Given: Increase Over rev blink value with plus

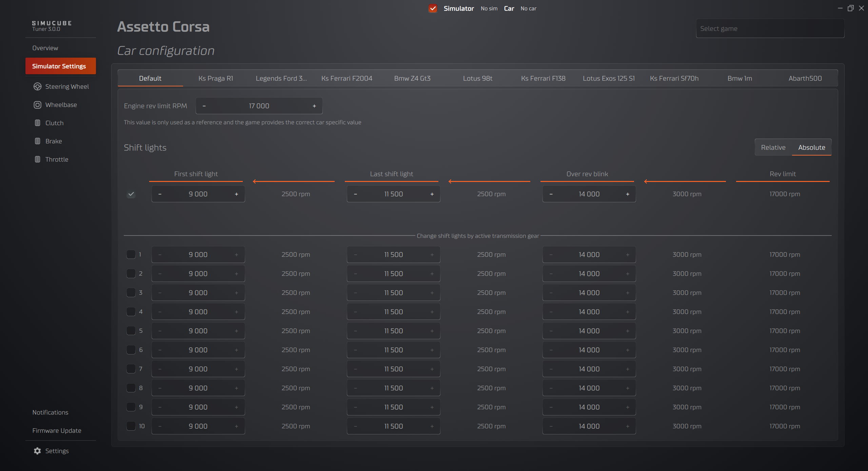Looking at the screenshot, I should [x=628, y=194].
